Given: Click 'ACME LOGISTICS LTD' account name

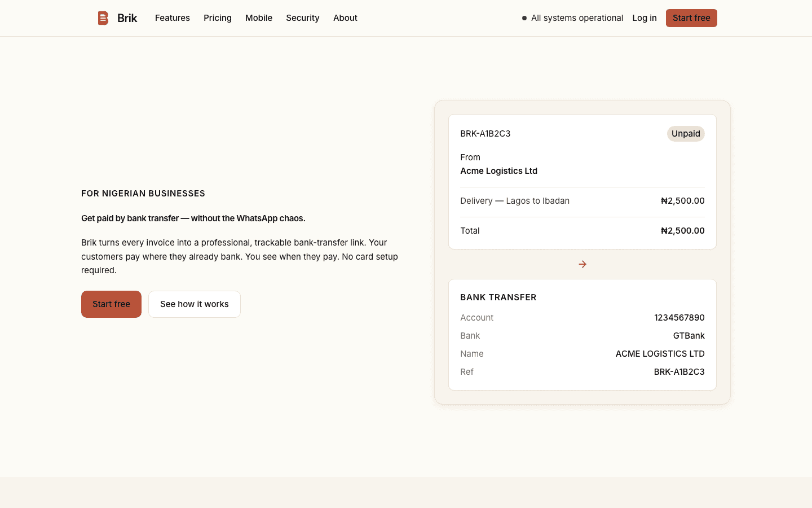Looking at the screenshot, I should (660, 354).
